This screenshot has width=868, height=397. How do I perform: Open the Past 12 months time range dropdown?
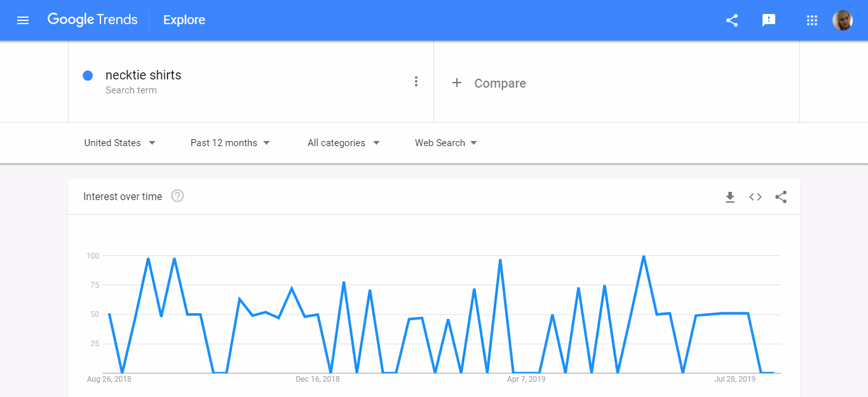(230, 142)
